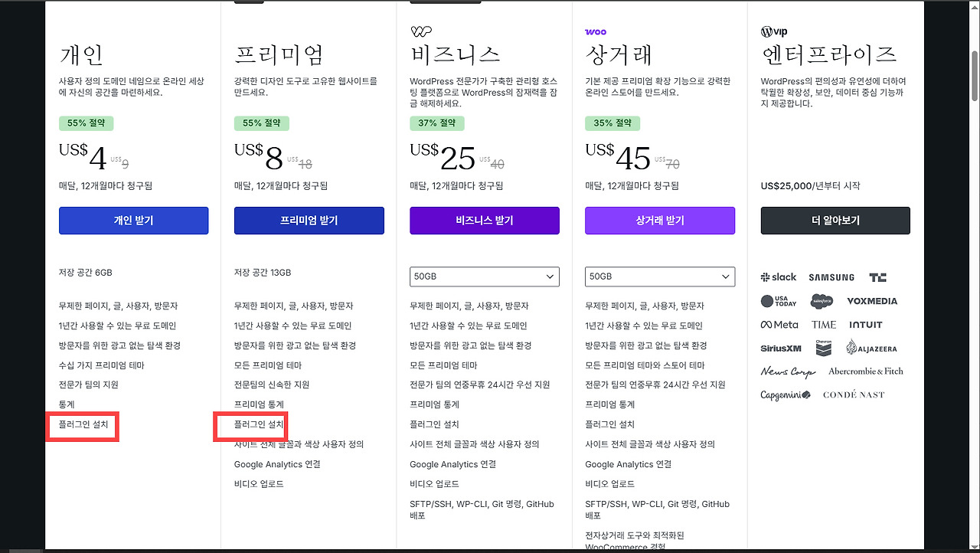Image resolution: width=980 pixels, height=553 pixels.
Task: Click the TechCrunch TC logo
Action: [877, 276]
